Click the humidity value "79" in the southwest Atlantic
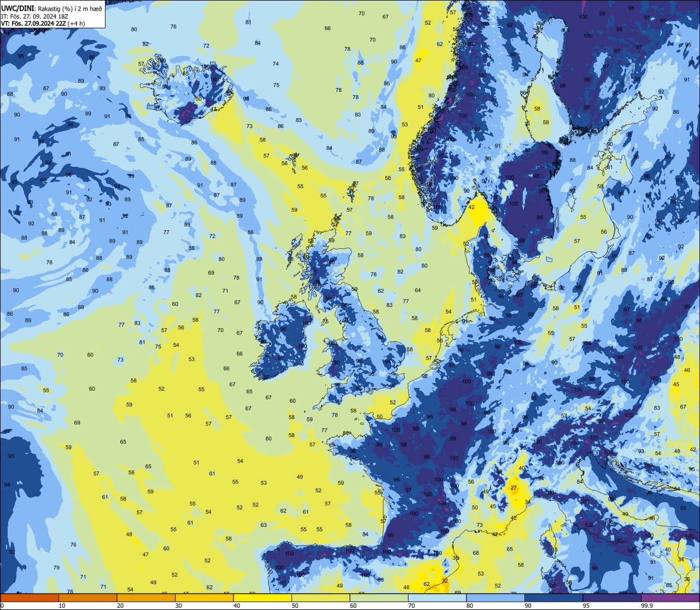This screenshot has width=700, height=610. 56,567
